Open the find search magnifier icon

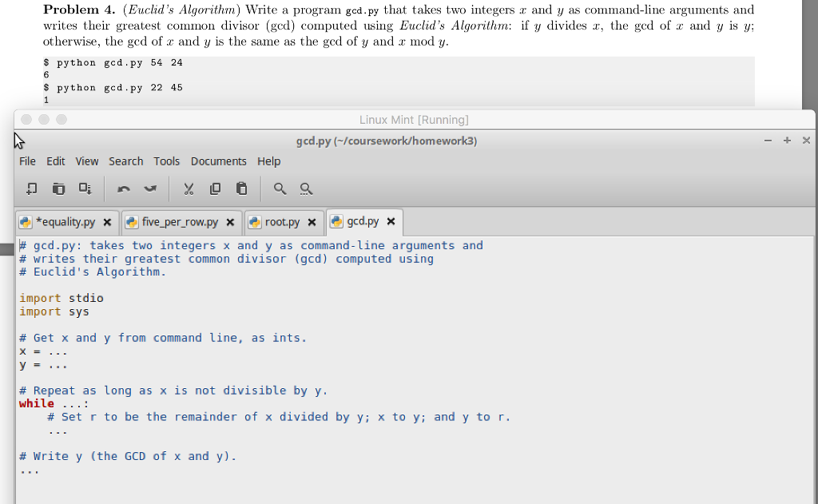click(280, 189)
